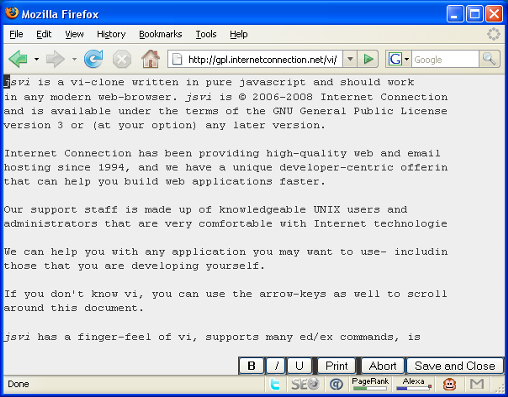The width and height of the screenshot is (508, 397).
Task: Click the Print button
Action: point(336,366)
